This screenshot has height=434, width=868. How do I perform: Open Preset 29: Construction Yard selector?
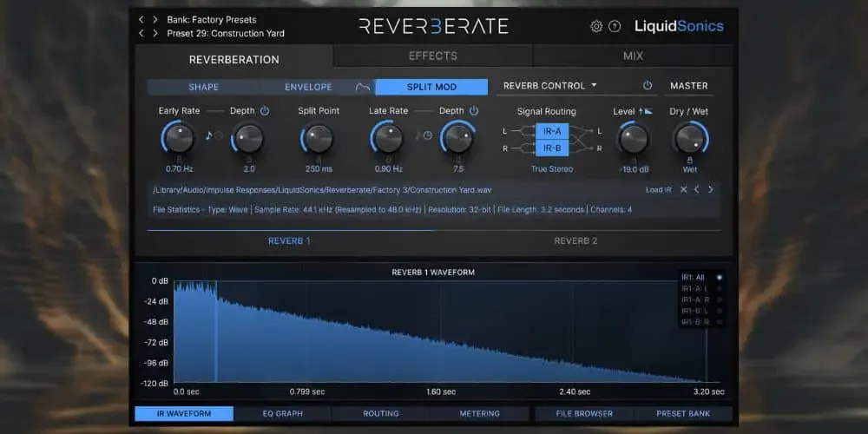[226, 33]
